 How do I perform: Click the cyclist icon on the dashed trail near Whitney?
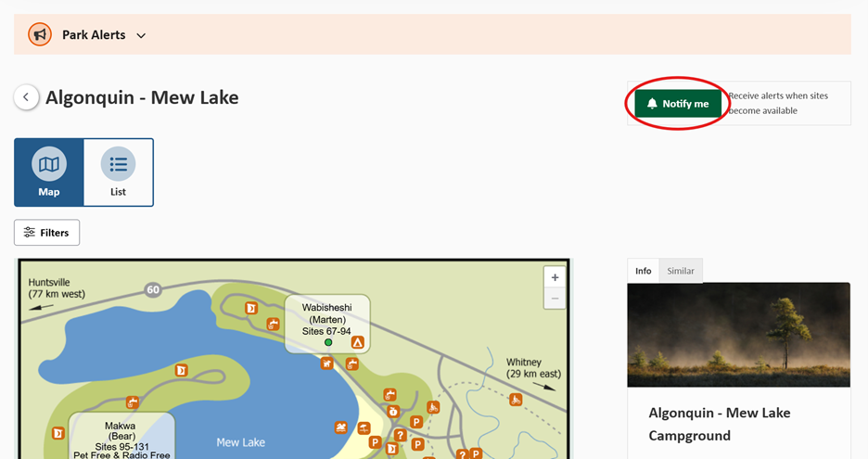click(516, 400)
